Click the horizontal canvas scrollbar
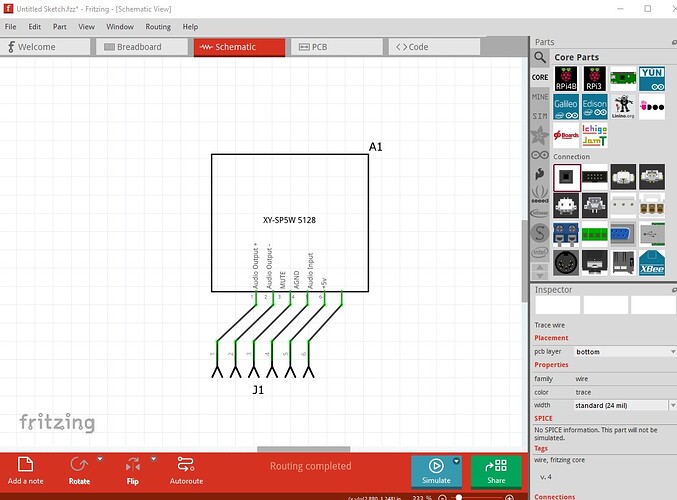This screenshot has height=500, width=677. coord(304,449)
